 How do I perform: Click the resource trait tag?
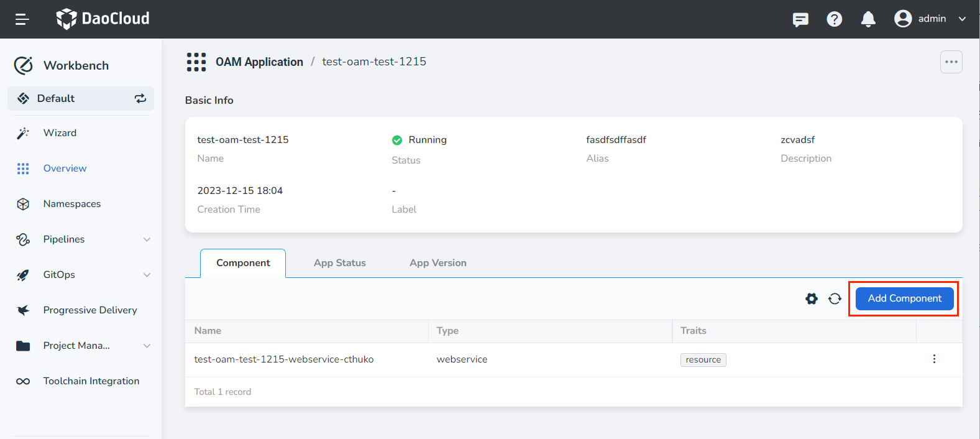tap(703, 360)
